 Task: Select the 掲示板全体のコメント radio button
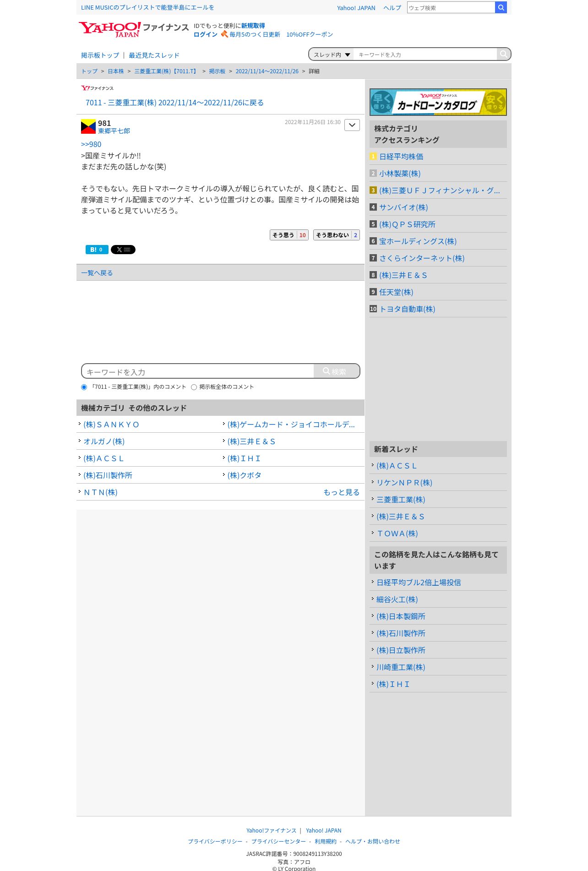click(194, 387)
